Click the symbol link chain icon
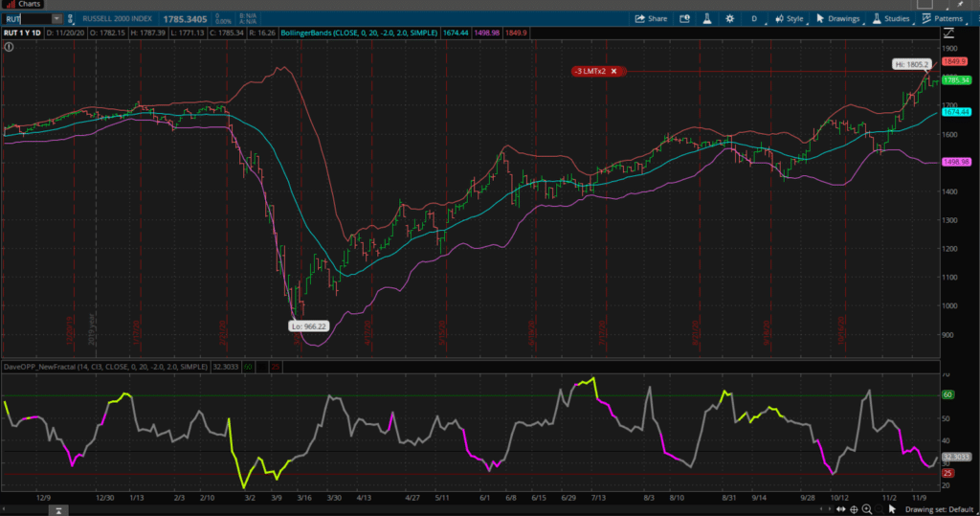The width and height of the screenshot is (980, 516). click(70, 19)
